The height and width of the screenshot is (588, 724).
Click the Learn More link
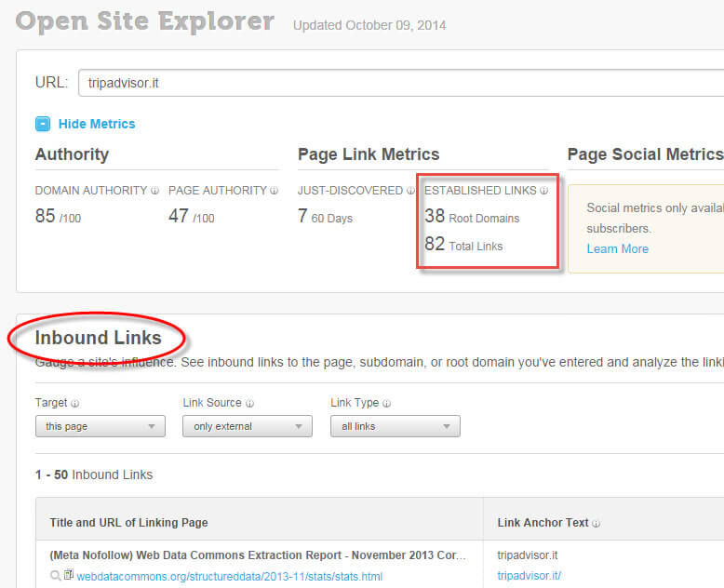pyautogui.click(x=617, y=248)
